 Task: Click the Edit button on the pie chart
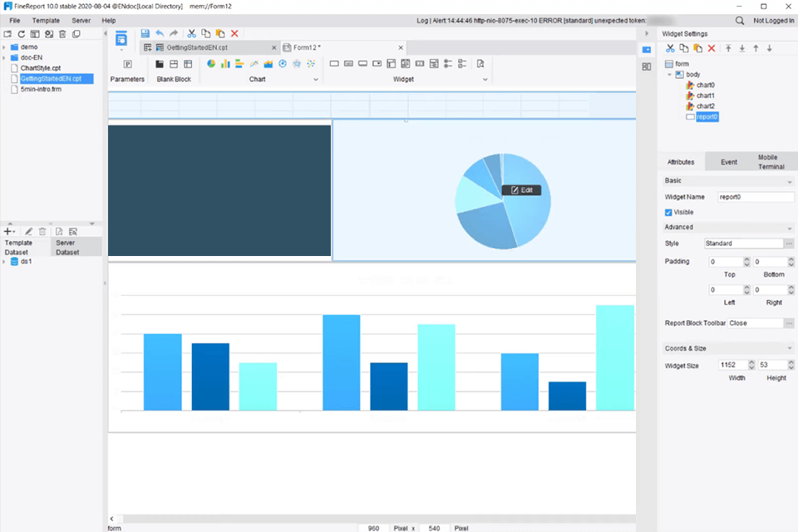point(521,190)
